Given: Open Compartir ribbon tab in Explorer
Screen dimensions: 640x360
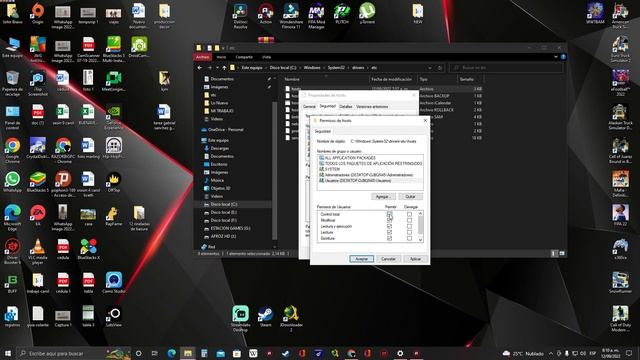Looking at the screenshot, I should (x=244, y=57).
